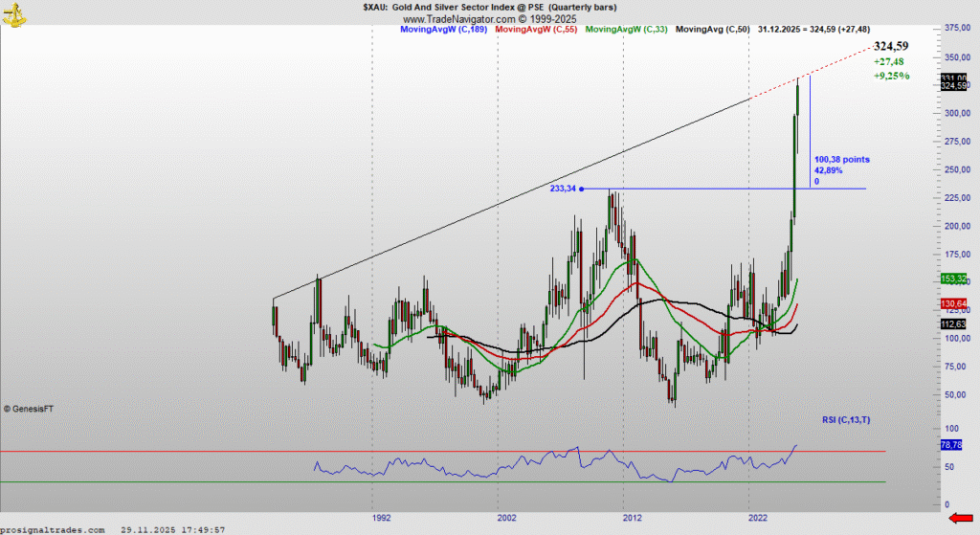Click the black 331,00 price tag on axis
This screenshot has width=980, height=535.
click(x=954, y=78)
